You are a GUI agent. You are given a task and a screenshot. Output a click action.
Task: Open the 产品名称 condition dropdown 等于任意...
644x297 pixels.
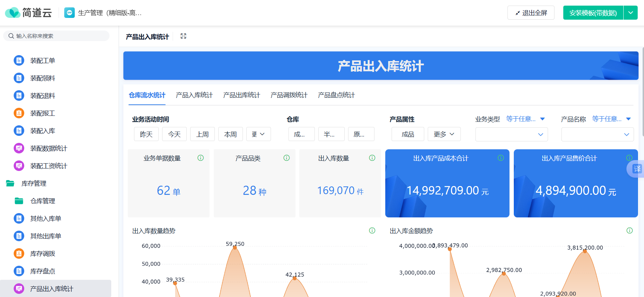click(611, 119)
